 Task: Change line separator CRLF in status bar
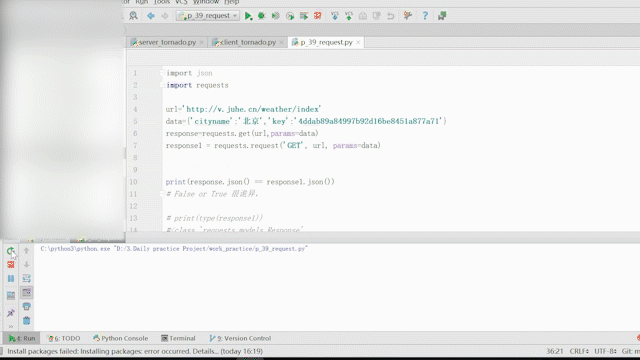(579, 351)
